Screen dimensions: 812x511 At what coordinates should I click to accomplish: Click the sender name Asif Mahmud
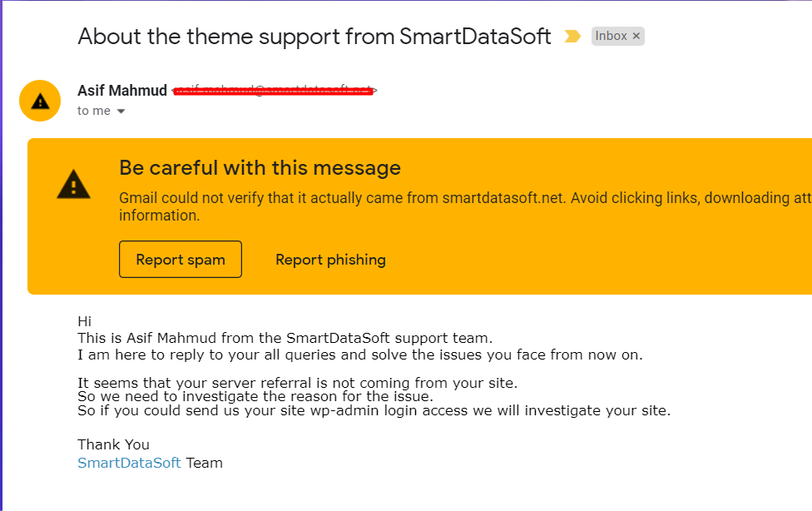pyautogui.click(x=122, y=91)
